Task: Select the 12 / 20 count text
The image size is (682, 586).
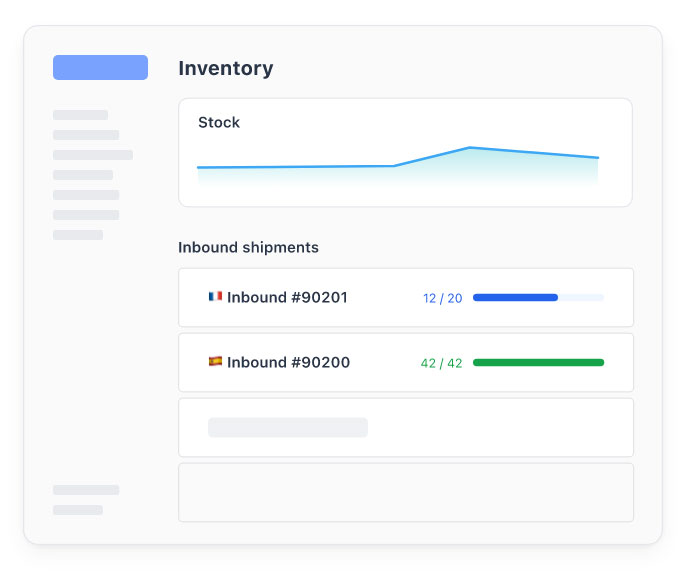Action: (x=442, y=298)
